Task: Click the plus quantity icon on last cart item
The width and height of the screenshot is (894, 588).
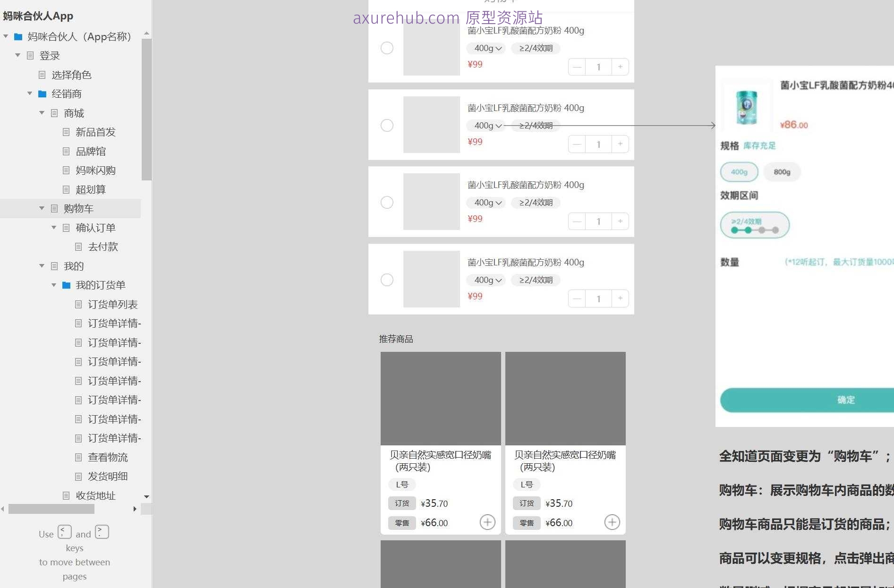Action: click(x=620, y=298)
